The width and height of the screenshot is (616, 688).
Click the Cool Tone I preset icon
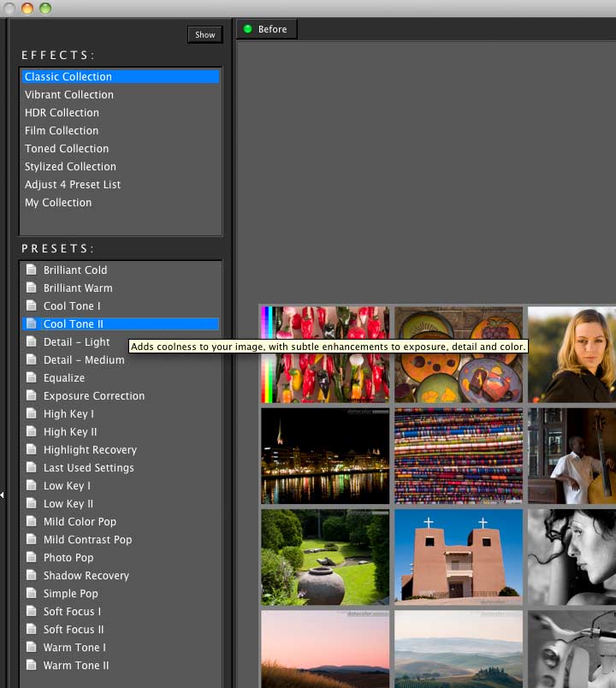[x=31, y=305]
